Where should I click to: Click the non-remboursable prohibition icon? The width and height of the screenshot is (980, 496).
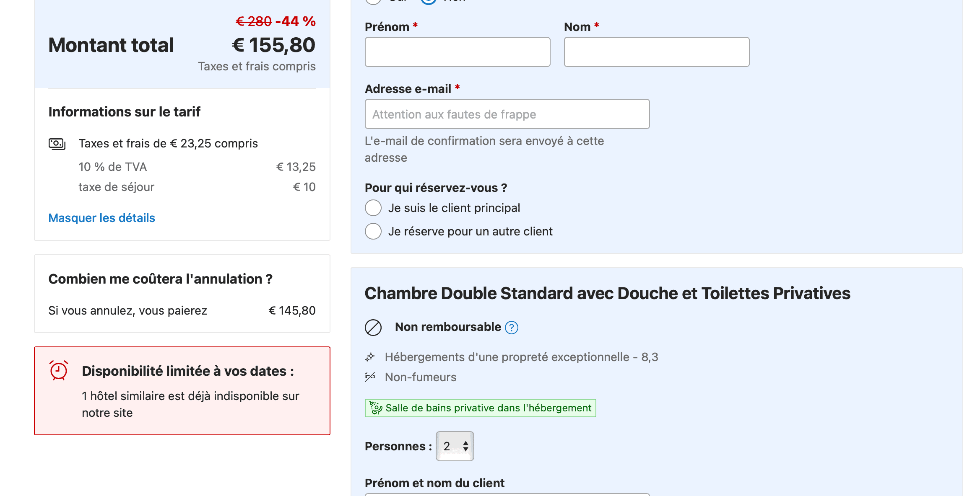point(372,327)
